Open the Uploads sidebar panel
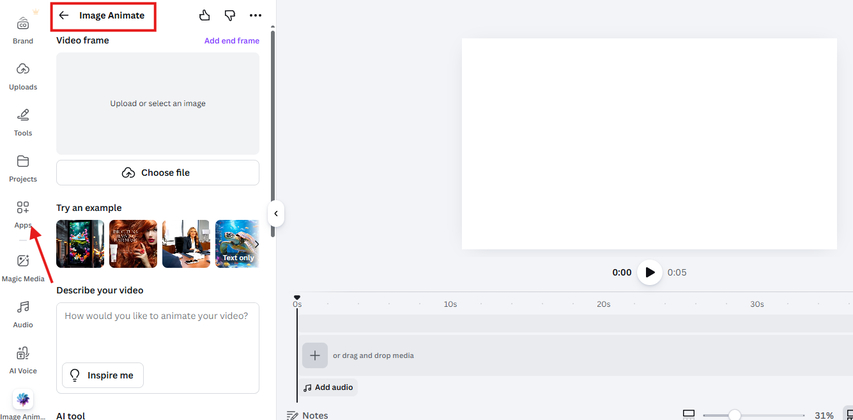 coord(23,76)
